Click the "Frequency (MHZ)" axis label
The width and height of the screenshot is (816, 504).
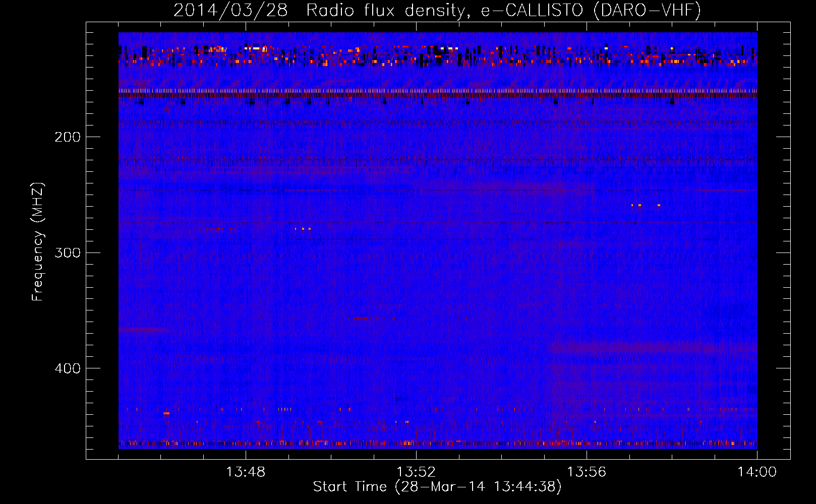(x=38, y=242)
